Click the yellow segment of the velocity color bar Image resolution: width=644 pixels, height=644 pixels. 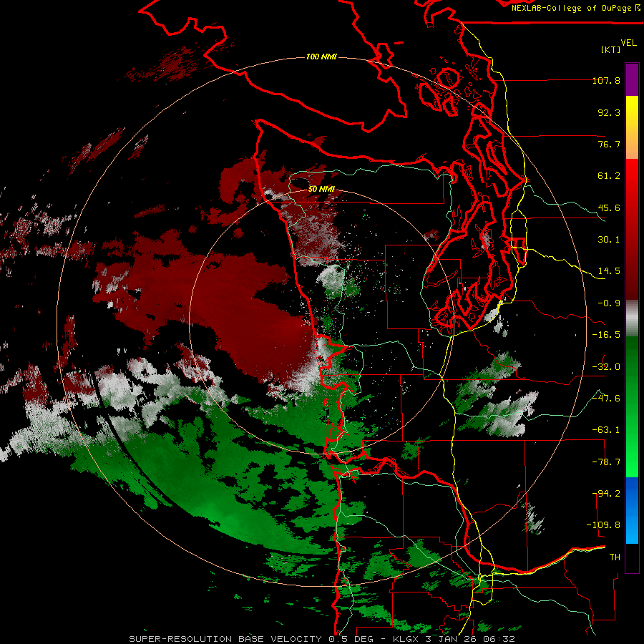point(632,112)
